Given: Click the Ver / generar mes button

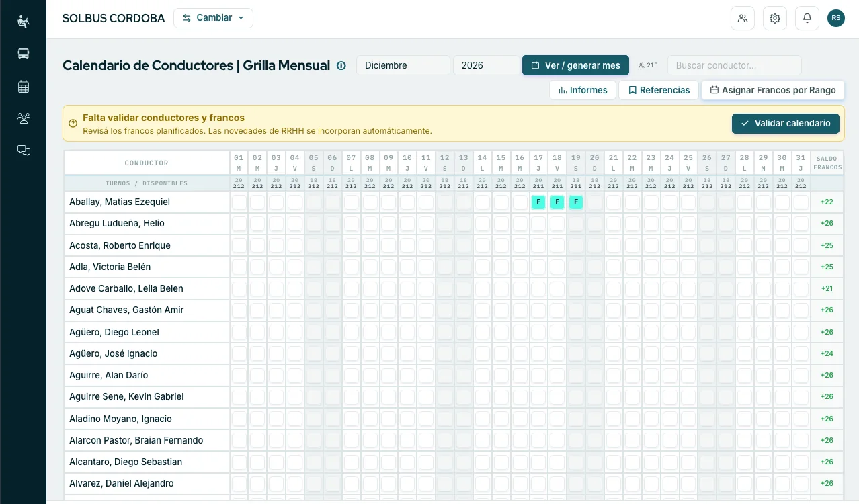Looking at the screenshot, I should coord(575,65).
